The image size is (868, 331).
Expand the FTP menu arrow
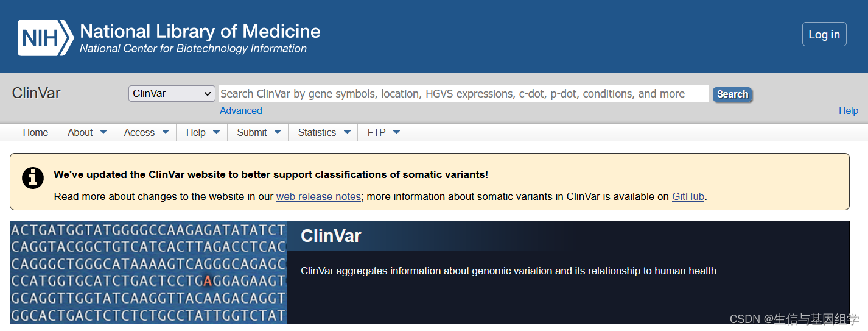pyautogui.click(x=396, y=132)
